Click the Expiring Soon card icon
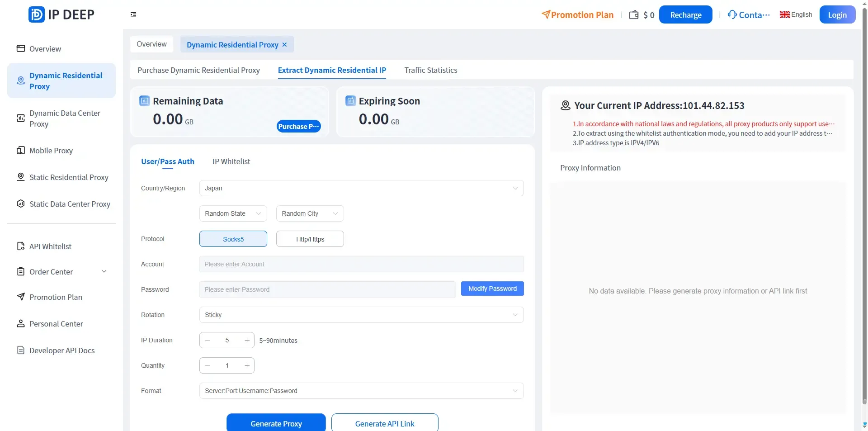 click(351, 101)
